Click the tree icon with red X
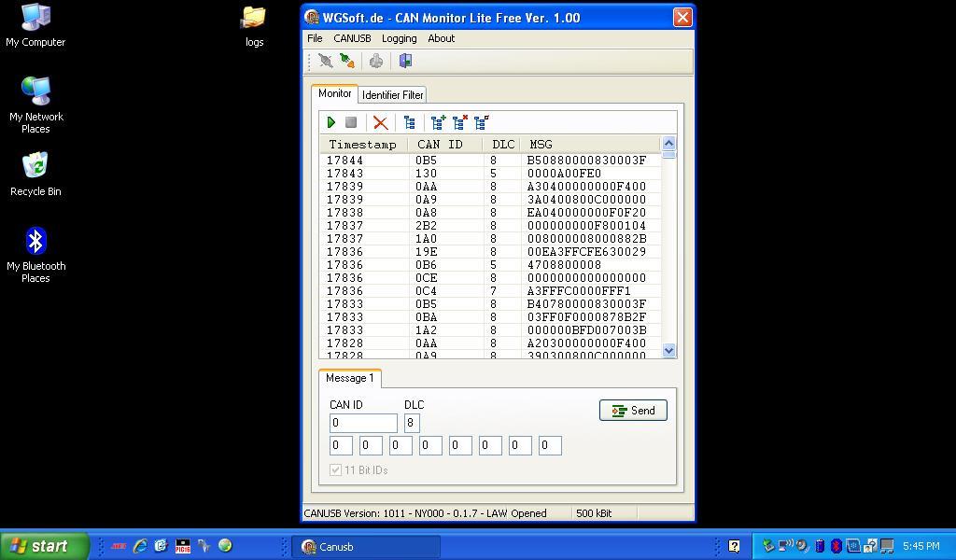Image resolution: width=956 pixels, height=560 pixels. tap(459, 122)
